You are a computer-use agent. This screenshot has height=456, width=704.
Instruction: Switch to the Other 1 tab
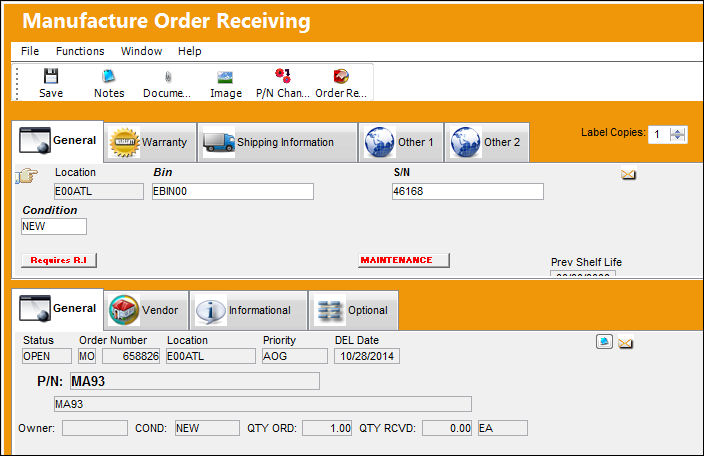(400, 142)
